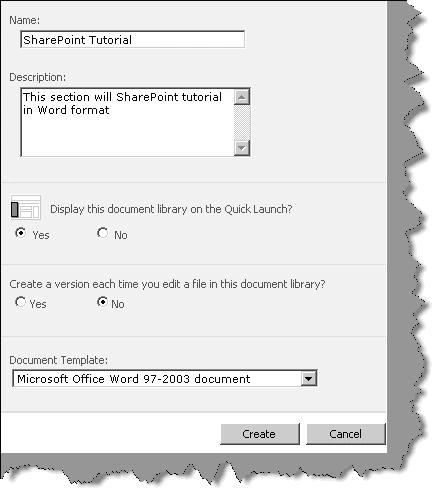Click the Create button
Screen dimensions: 434x491
click(260, 434)
